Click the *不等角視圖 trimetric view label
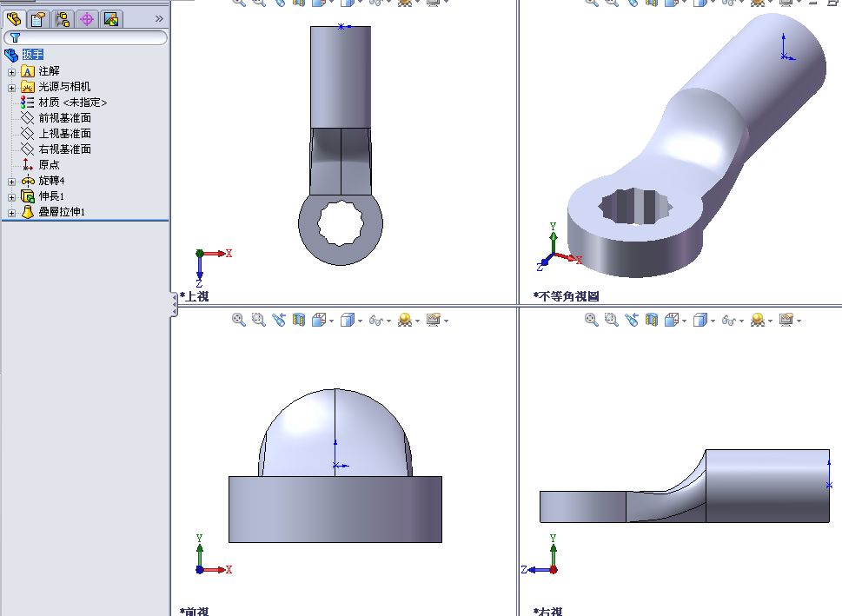The height and width of the screenshot is (616, 842). 567,296
